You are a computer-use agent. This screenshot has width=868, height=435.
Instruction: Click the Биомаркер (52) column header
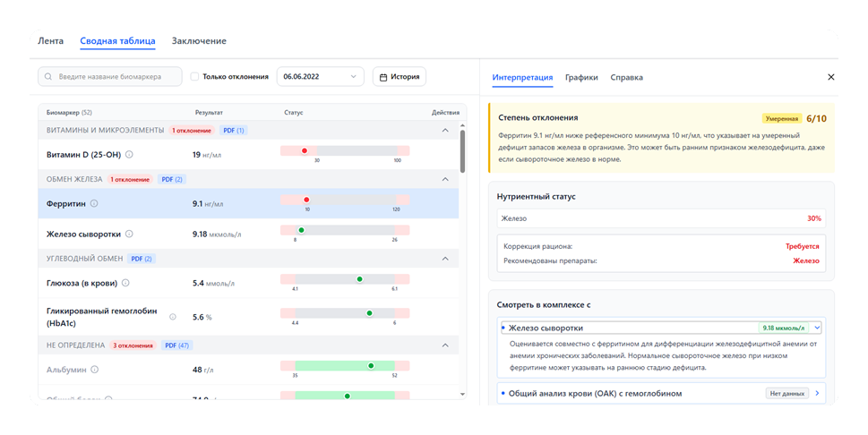click(x=69, y=113)
